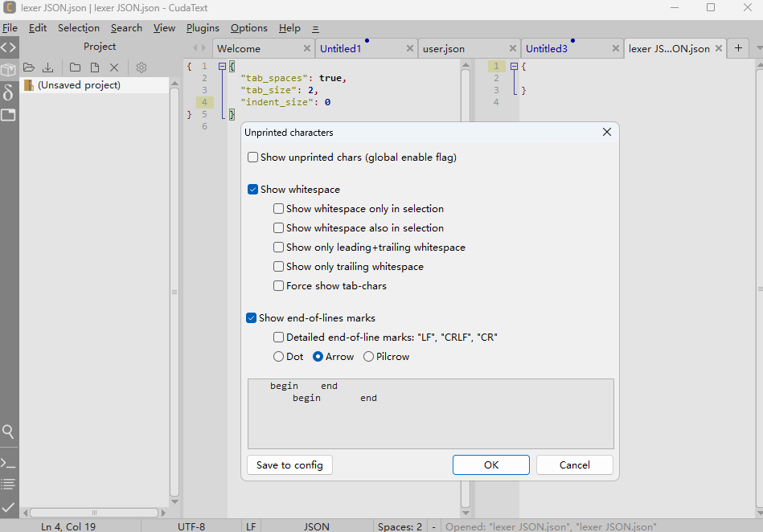Open the Tabs sidebar panel icon
The width and height of the screenshot is (763, 532).
click(x=8, y=115)
